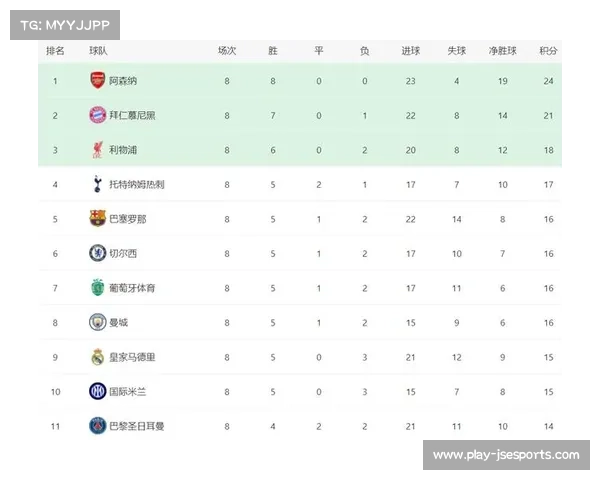
Task: Click the Paris Saint-Germain crest icon
Action: coord(97,426)
